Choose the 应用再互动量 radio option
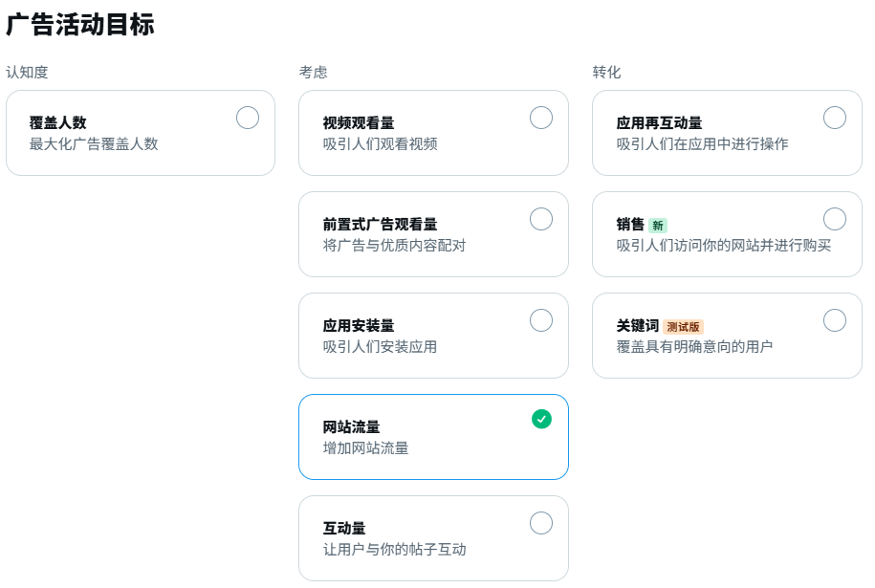Image resolution: width=875 pixels, height=588 pixels. coord(834,118)
